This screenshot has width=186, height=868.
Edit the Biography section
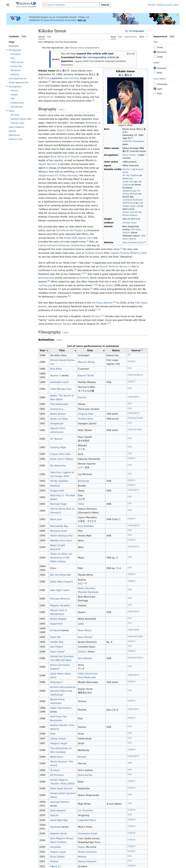coord(61,110)
